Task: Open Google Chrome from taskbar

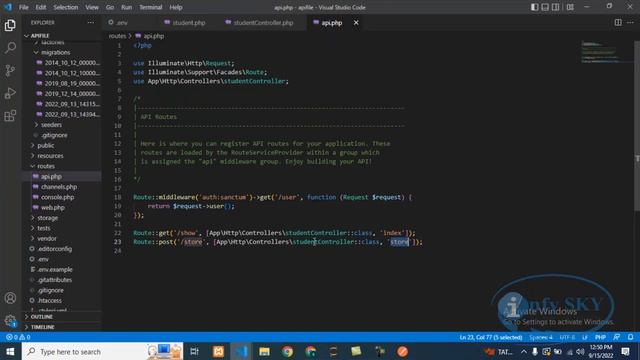Action: pos(287,351)
